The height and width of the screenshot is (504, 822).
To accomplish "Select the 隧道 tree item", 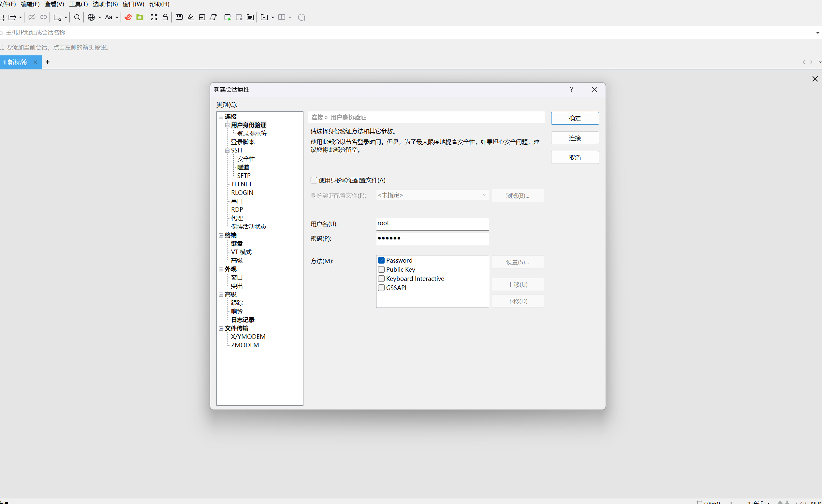I will [x=243, y=167].
